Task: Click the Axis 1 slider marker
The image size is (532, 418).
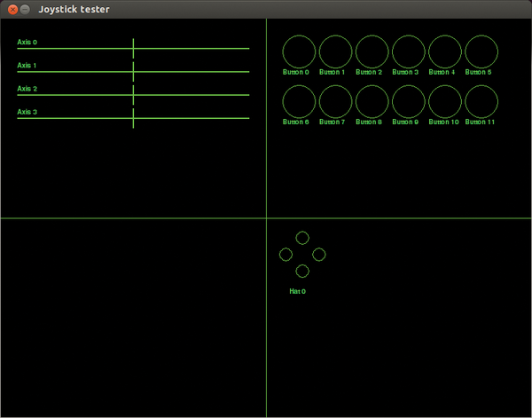Action: coord(133,72)
